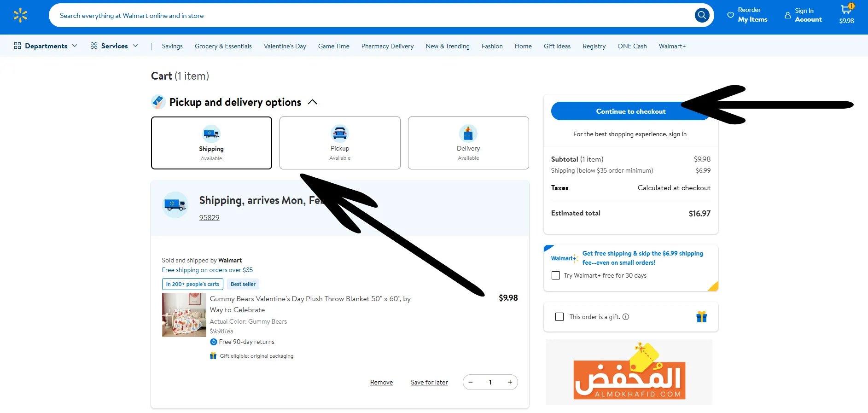
Task: Click the Departments grid icon
Action: 17,46
